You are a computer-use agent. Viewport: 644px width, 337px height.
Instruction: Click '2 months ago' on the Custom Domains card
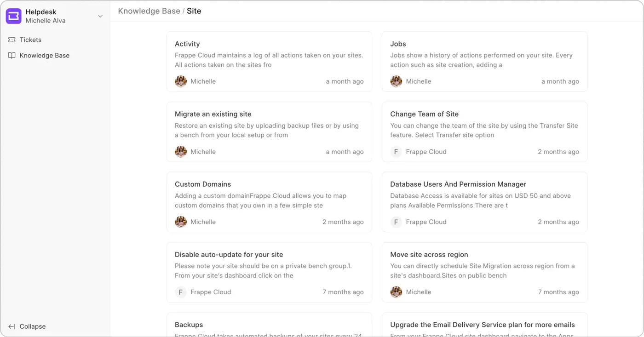point(343,222)
